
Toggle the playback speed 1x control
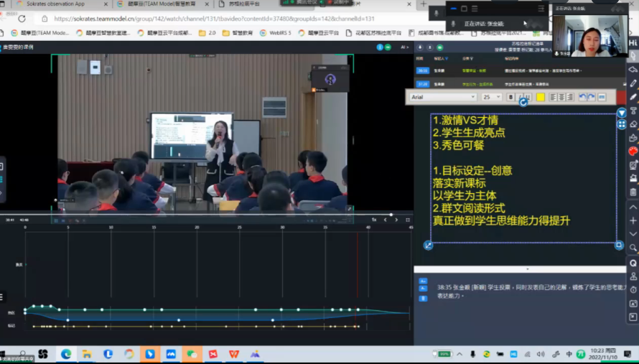click(373, 220)
